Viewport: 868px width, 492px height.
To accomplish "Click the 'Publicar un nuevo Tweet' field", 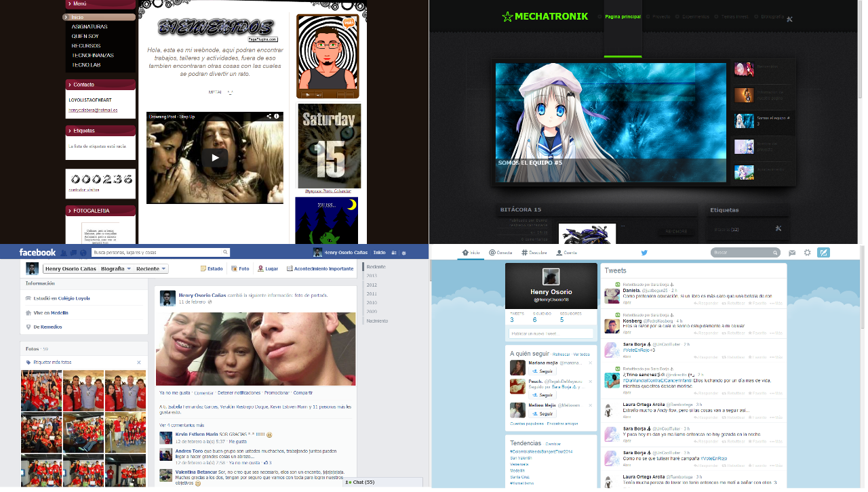I will [x=551, y=333].
